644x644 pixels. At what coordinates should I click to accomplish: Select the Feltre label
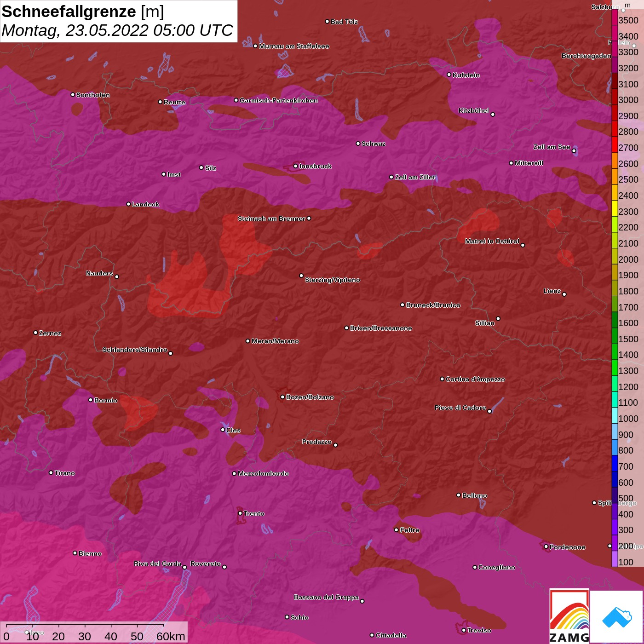pyautogui.click(x=409, y=530)
